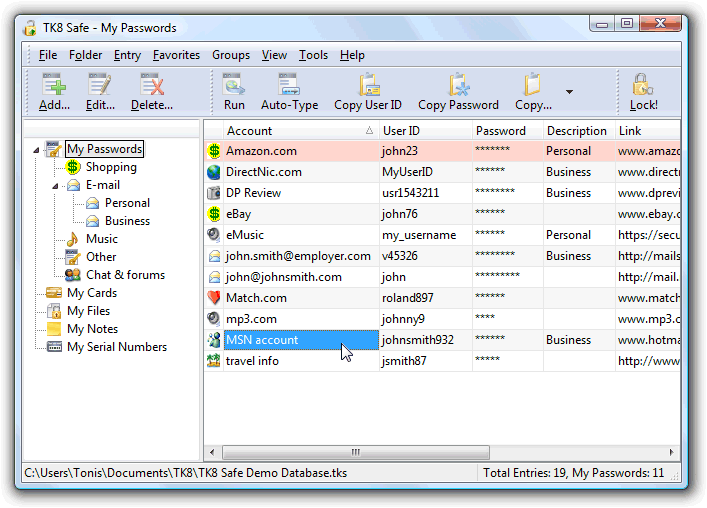
Task: Click the scrollbar right arrow
Action: click(672, 452)
